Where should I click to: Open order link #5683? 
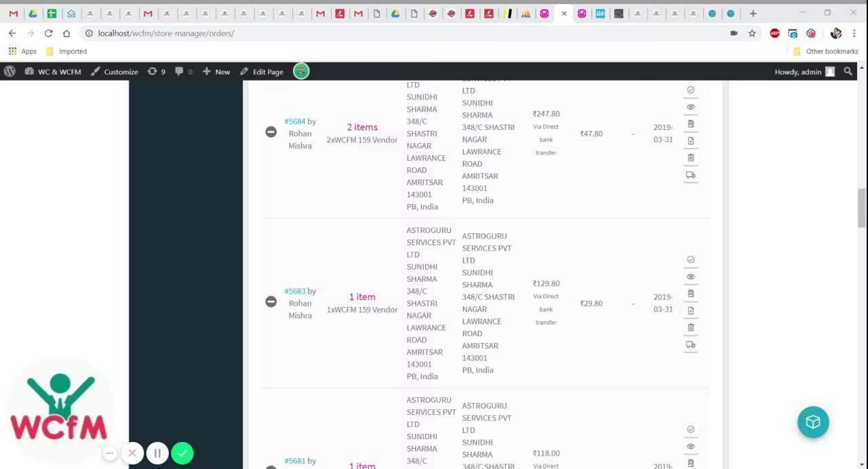(295, 291)
